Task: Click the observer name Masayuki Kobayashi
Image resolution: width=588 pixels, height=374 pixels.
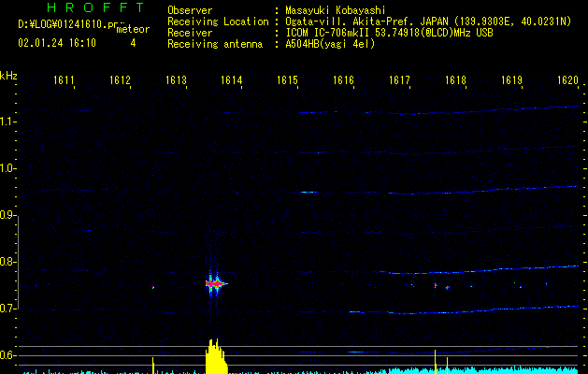Action: 336,10
